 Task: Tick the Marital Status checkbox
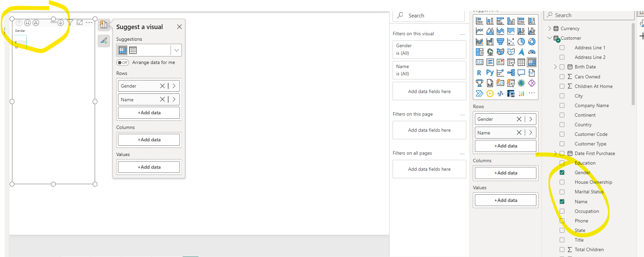(562, 192)
